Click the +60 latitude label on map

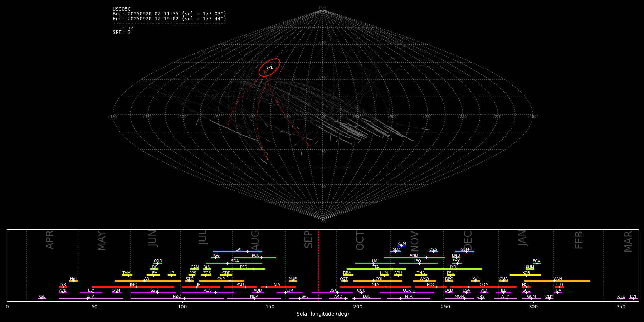tap(322, 43)
